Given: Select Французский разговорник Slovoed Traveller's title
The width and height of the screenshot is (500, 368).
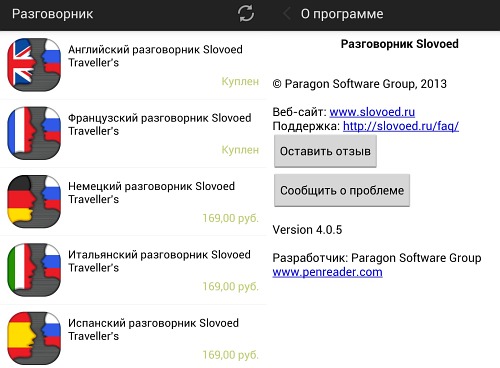Looking at the screenshot, I should click(x=160, y=124).
